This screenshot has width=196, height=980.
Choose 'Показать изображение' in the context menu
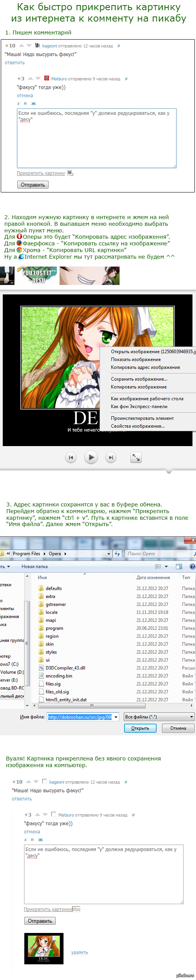(x=136, y=359)
